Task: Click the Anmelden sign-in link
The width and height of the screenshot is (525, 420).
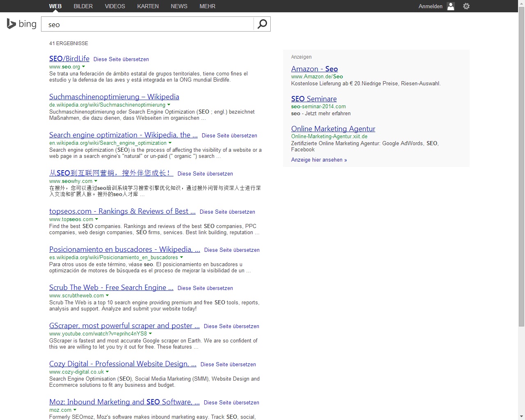Action: point(431,6)
